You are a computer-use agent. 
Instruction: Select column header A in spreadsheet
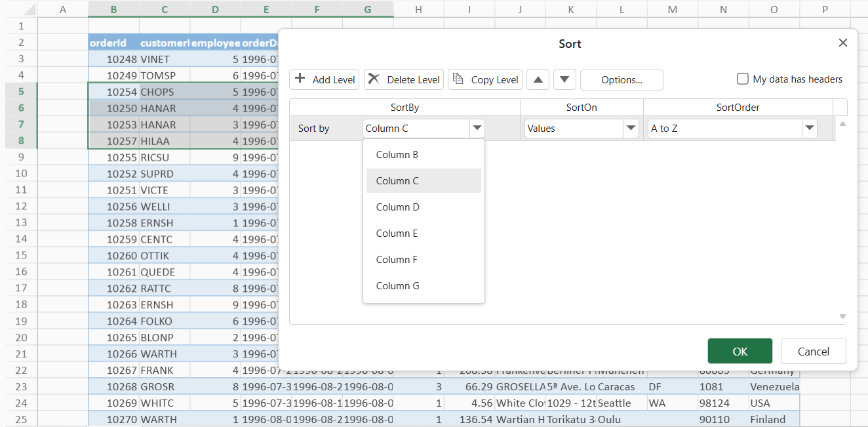[63, 9]
